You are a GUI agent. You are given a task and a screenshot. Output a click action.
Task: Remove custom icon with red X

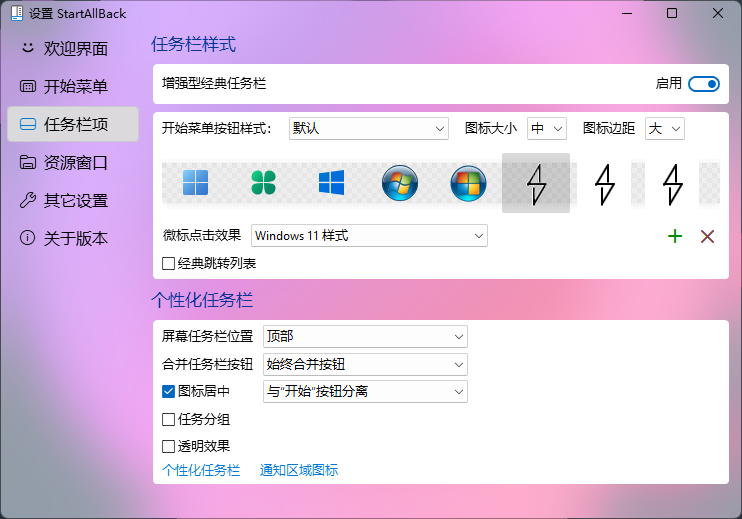point(707,236)
